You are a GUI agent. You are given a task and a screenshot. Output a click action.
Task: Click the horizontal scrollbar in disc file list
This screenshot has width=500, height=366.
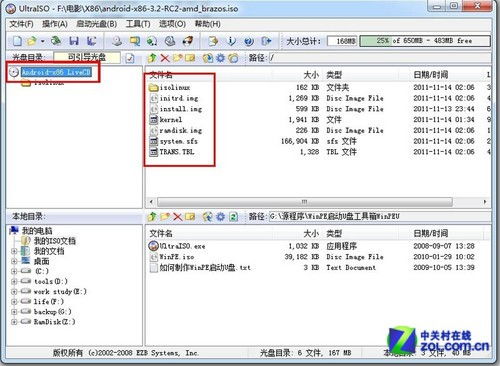coord(304,202)
